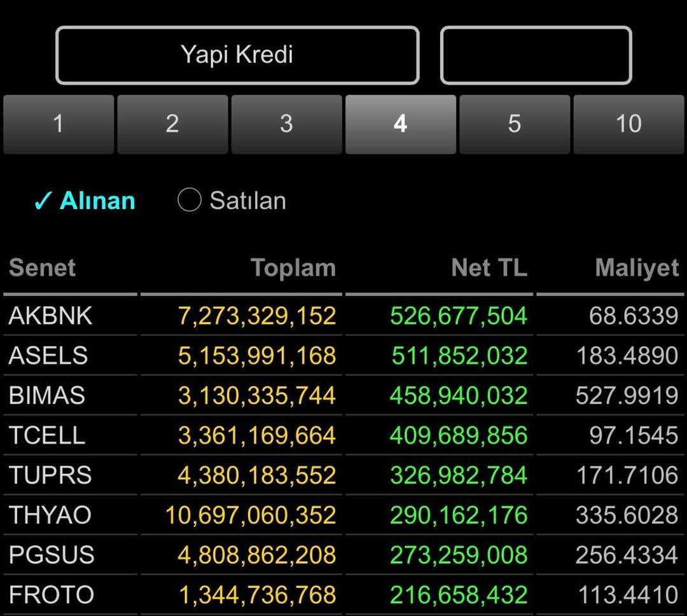The width and height of the screenshot is (687, 616).
Task: Click ASELS net value 511,852,032
Action: coord(459,356)
